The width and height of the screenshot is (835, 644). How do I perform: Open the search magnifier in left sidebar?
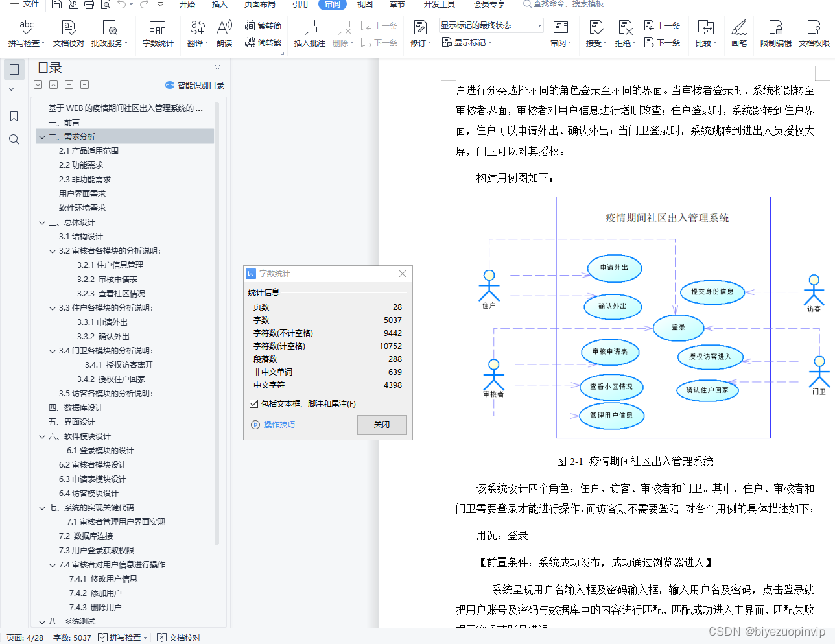14,139
